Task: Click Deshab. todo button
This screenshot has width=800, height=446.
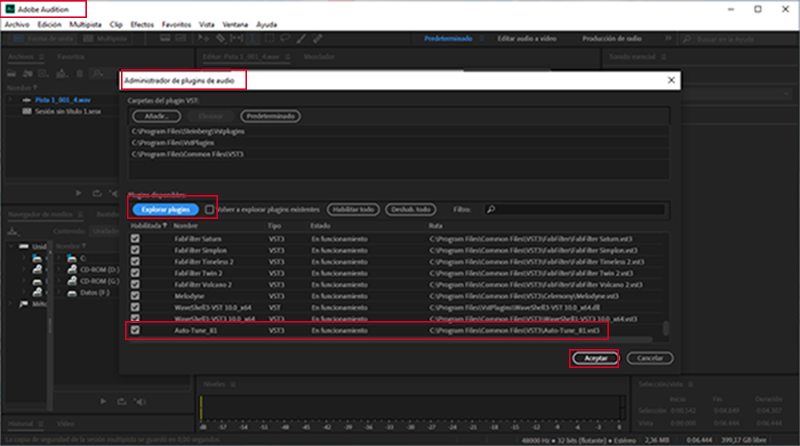Action: coord(411,209)
